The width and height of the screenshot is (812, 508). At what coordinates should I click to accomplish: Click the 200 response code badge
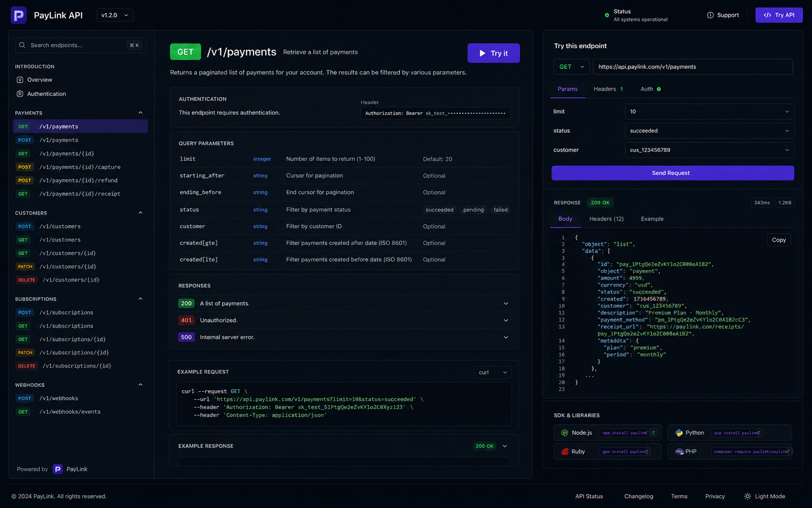(x=186, y=304)
